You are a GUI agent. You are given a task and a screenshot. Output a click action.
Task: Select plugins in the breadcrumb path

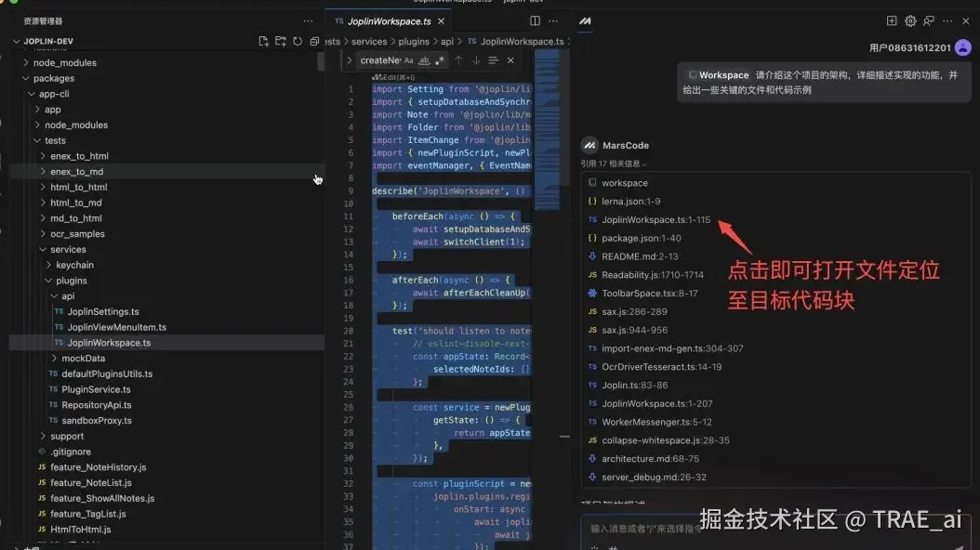(x=414, y=42)
